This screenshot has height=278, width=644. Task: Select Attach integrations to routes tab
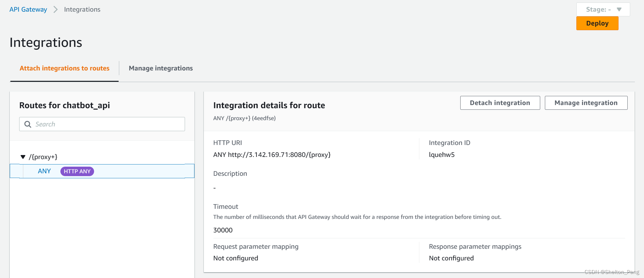pyautogui.click(x=64, y=68)
